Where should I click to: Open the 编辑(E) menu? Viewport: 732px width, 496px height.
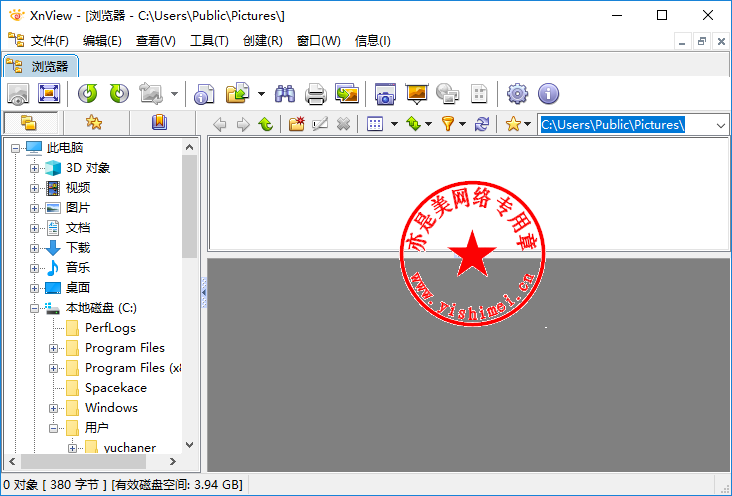coord(102,41)
